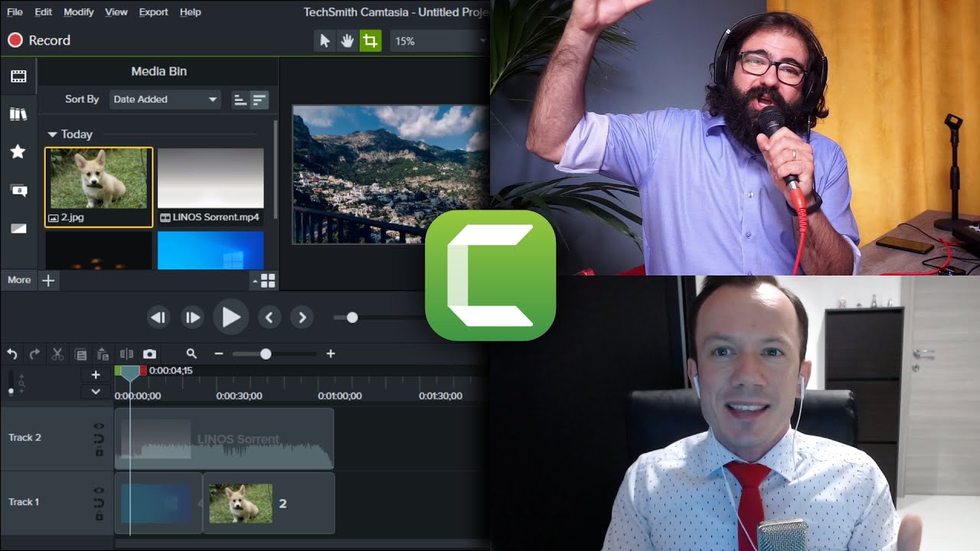Click the Cut scissors icon
The image size is (980, 551).
click(x=57, y=354)
